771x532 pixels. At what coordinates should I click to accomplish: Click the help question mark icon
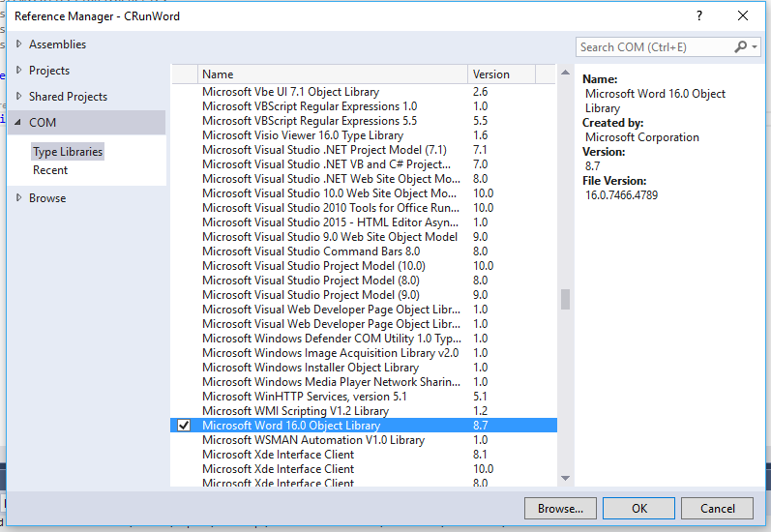[699, 15]
